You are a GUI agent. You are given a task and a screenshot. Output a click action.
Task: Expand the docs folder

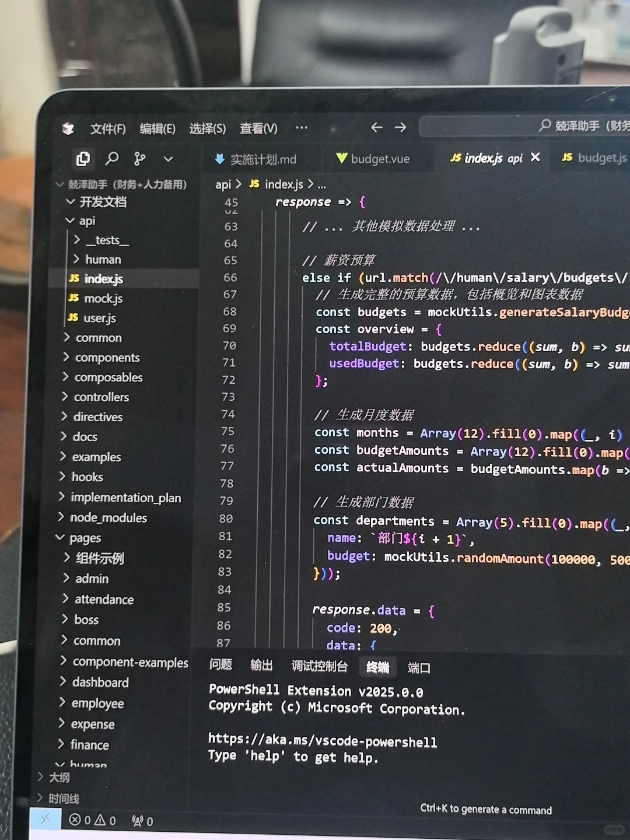(79, 437)
